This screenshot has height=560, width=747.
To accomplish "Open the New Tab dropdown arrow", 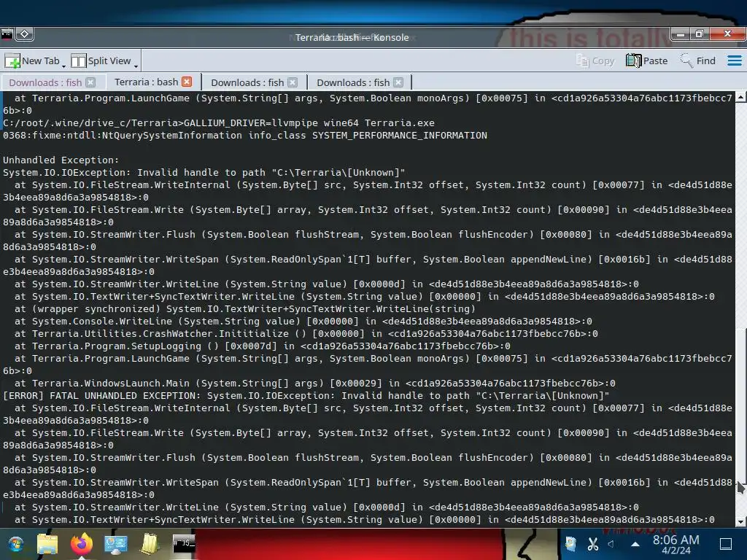I will click(x=64, y=66).
